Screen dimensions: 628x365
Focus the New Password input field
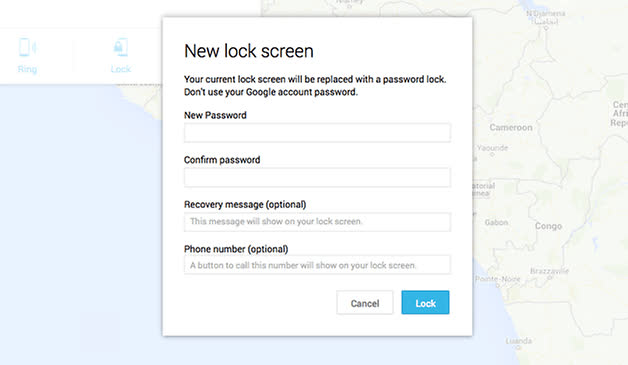317,133
